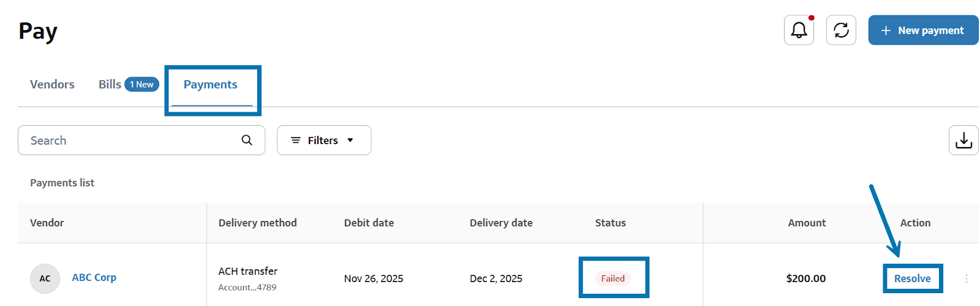Open the Filters dropdown
Image resolution: width=980 pixels, height=306 pixels.
(x=323, y=140)
